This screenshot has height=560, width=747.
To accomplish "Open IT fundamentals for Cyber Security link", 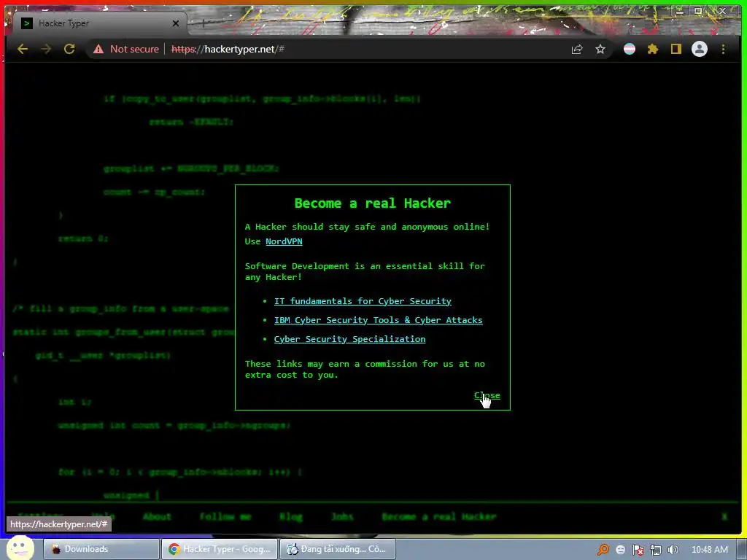I will click(363, 301).
